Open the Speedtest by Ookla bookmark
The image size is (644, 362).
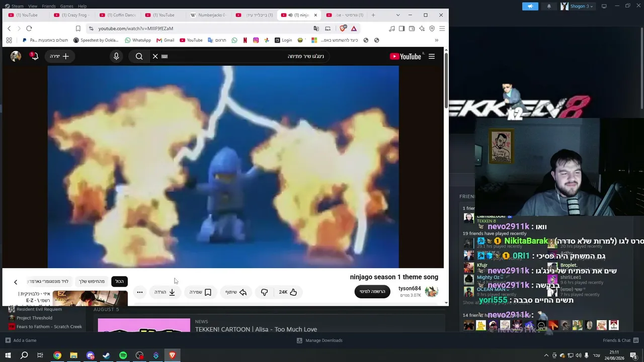(x=96, y=40)
